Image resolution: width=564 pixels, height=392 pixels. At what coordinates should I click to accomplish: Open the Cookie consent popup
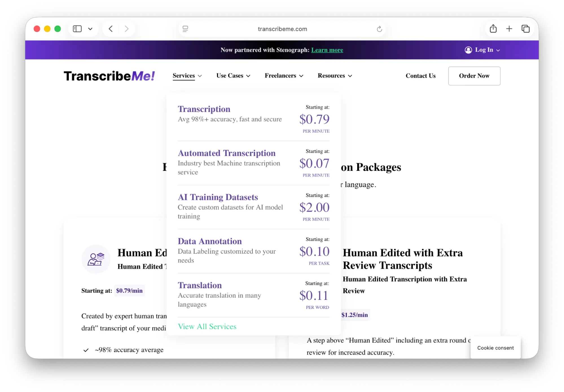click(x=495, y=348)
